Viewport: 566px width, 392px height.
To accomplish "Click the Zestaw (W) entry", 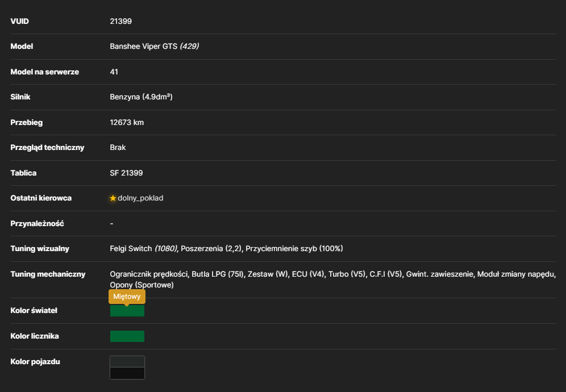I will point(268,274).
